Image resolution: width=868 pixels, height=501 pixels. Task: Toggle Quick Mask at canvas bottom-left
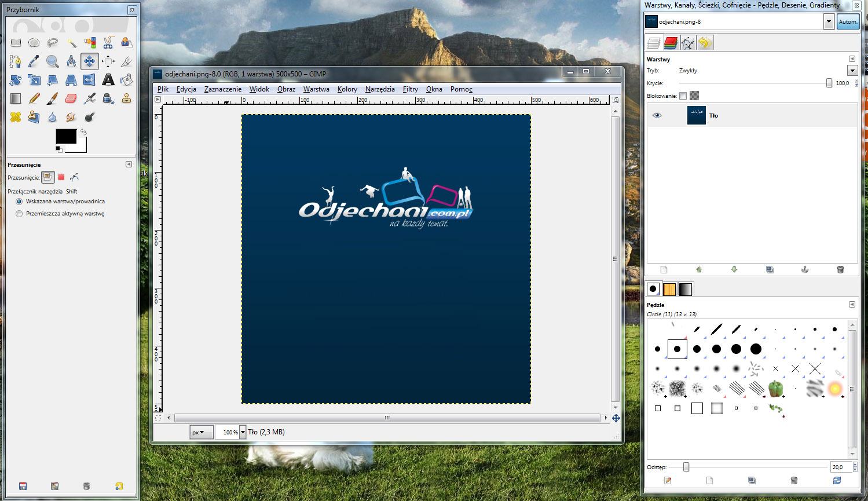158,418
